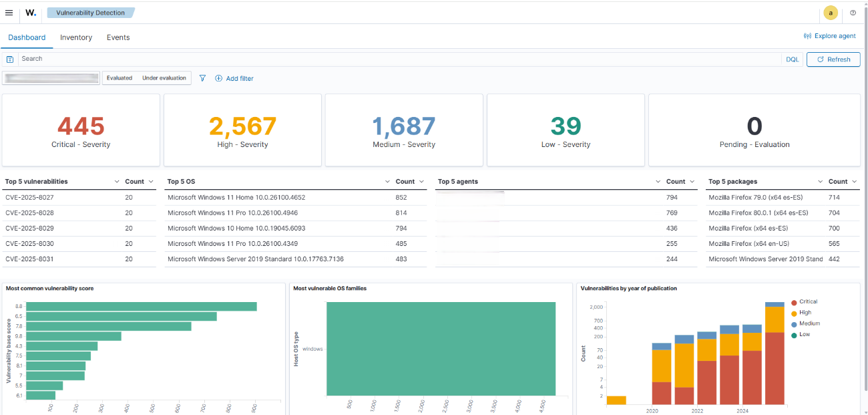
Task: Open Count dropdown in Top 5 vulnerabilities
Action: 151,182
